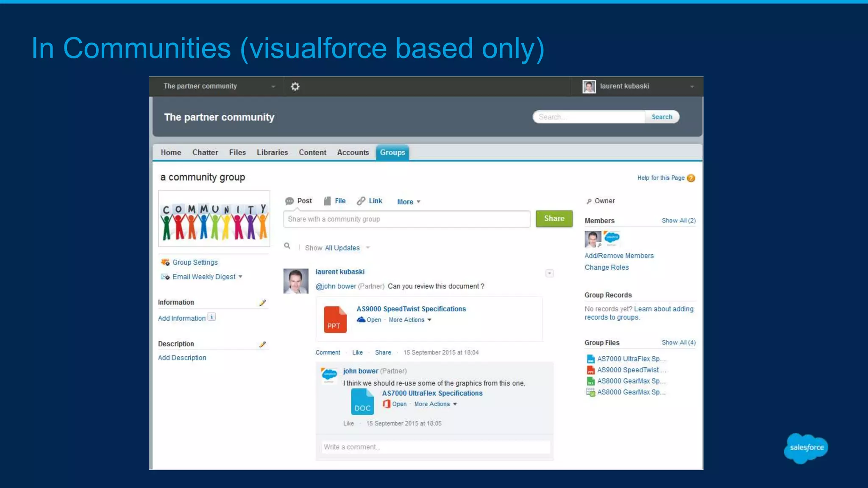The image size is (868, 488).
Task: Click the feed search magnifier icon
Action: point(287,246)
